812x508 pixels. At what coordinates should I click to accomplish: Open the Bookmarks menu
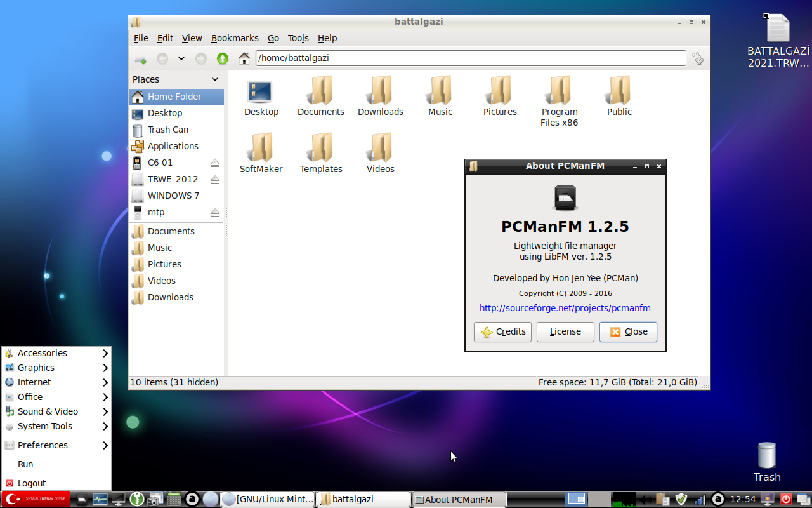(235, 38)
